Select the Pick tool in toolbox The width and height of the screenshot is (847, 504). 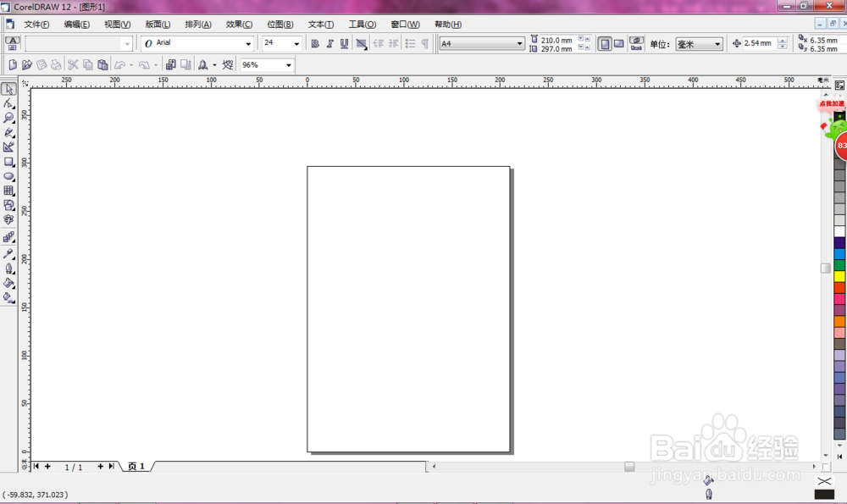[8, 89]
